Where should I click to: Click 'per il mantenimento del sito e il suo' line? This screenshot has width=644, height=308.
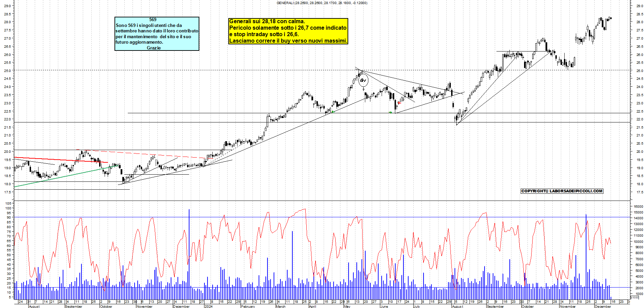pyautogui.click(x=153, y=36)
